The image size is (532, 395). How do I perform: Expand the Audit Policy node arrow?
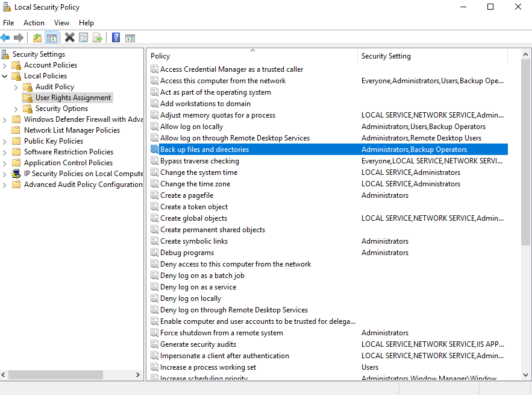(16, 87)
